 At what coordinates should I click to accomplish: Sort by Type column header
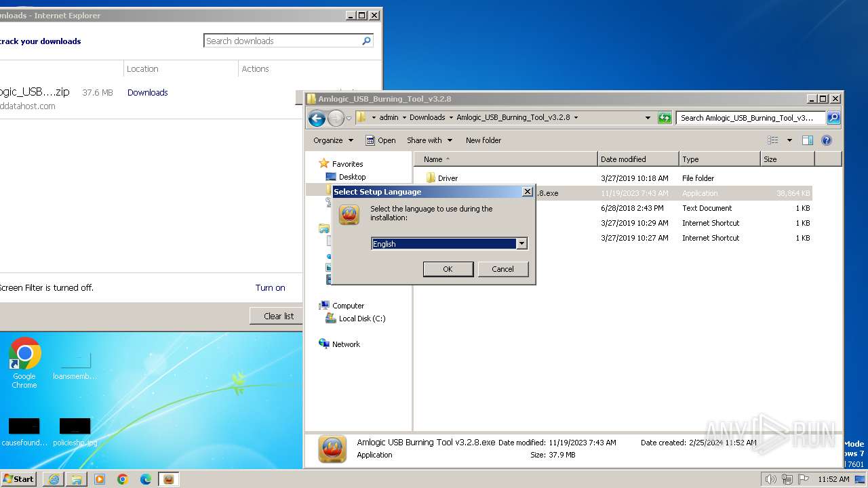click(x=719, y=159)
